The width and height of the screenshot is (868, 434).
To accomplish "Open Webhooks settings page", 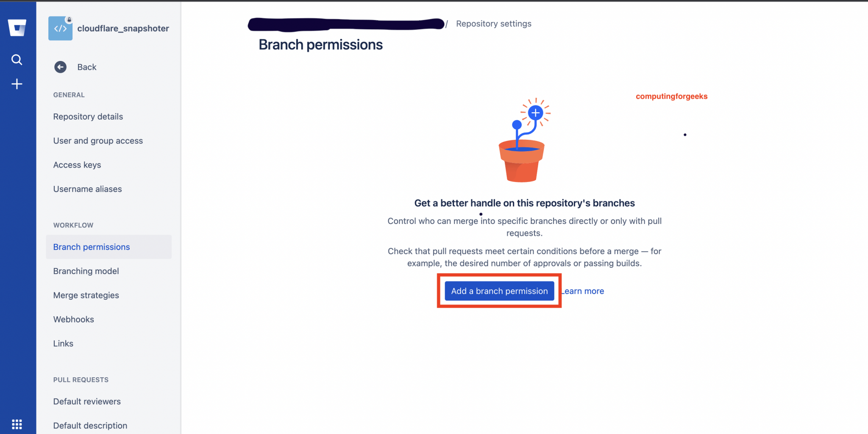I will (x=74, y=319).
